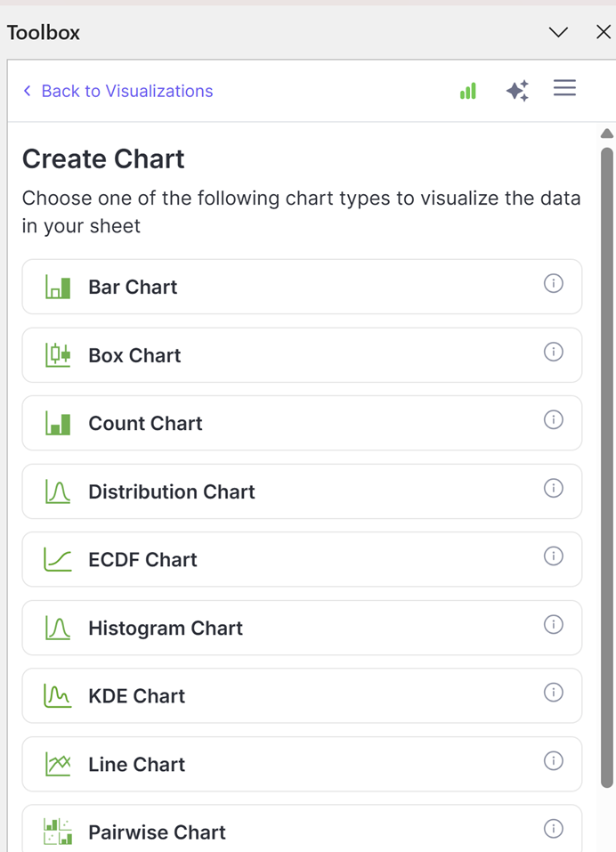Show info for Distribution Chart
Viewport: 616px width, 852px height.
point(553,488)
